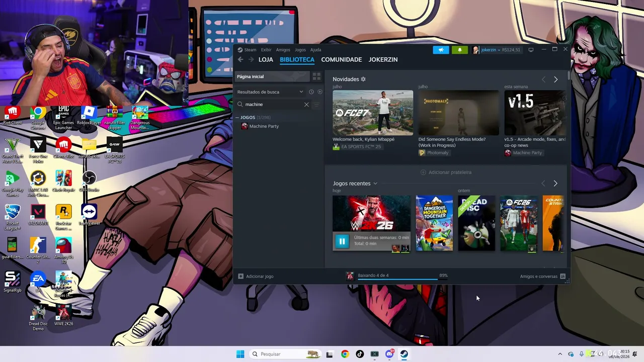
Task: Open VALORANT desktop shortcut
Action: point(38,215)
